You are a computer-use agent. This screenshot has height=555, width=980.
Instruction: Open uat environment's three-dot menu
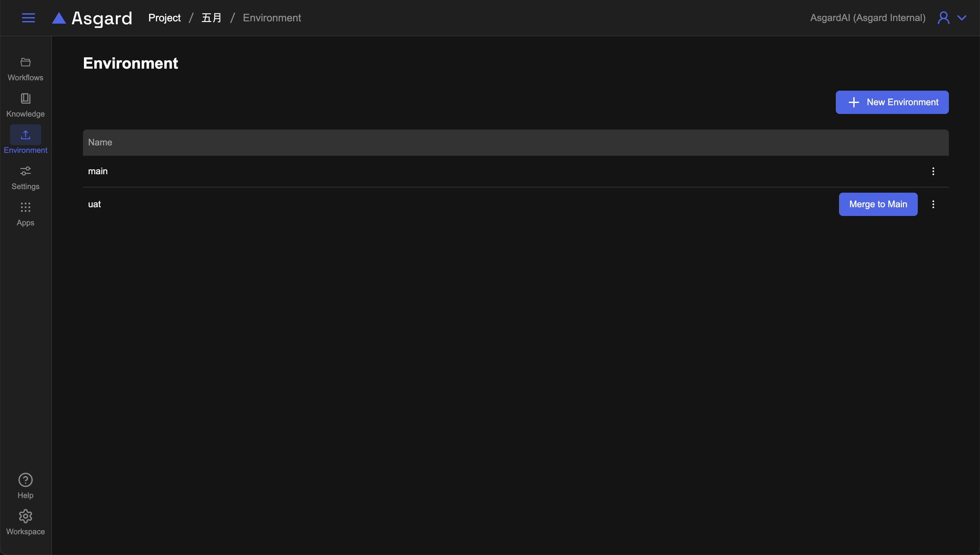point(933,204)
